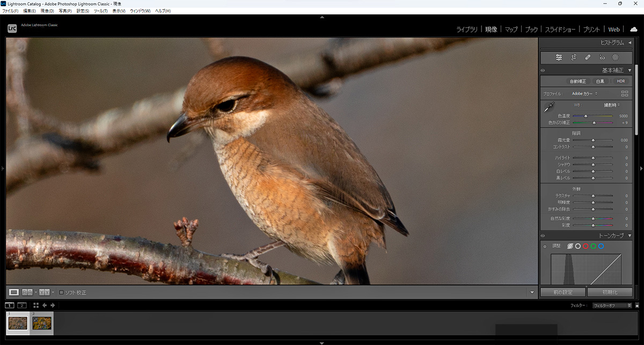Activate the Red Eye correction tool
644x345 pixels.
[x=602, y=57]
